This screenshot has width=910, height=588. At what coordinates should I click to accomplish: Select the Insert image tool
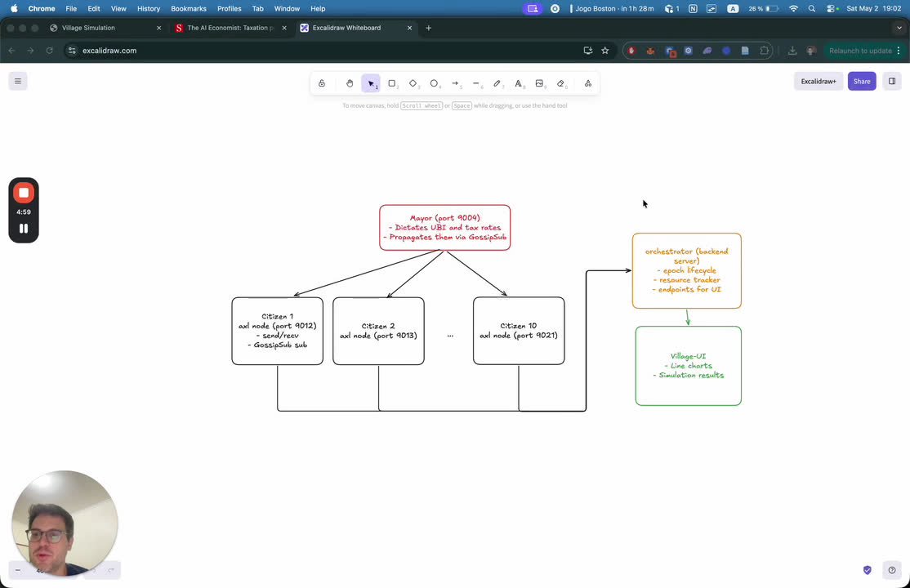(x=540, y=83)
